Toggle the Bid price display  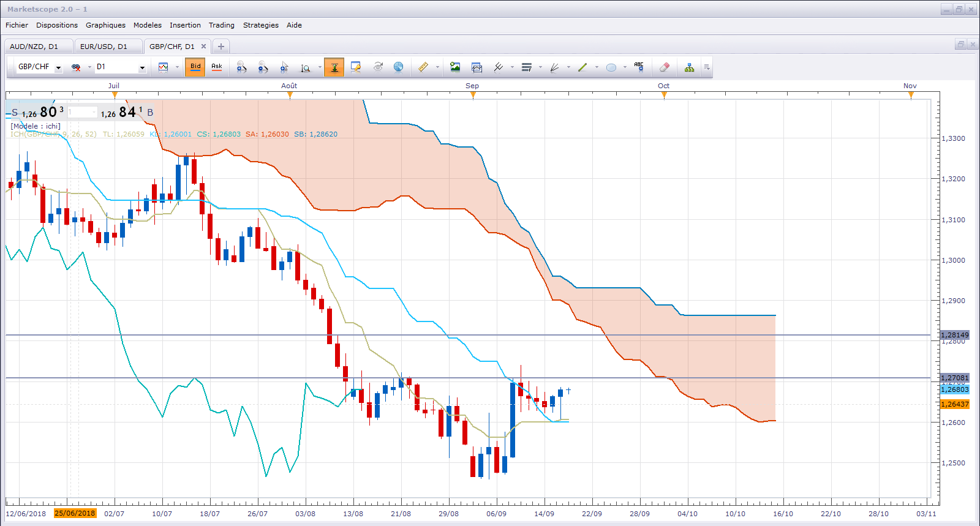pos(195,67)
